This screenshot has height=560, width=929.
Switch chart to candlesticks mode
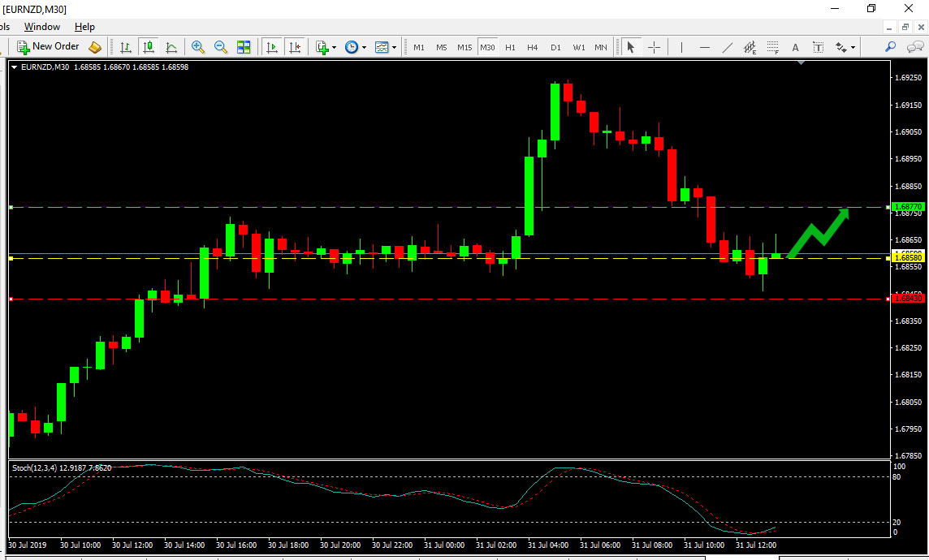[148, 47]
